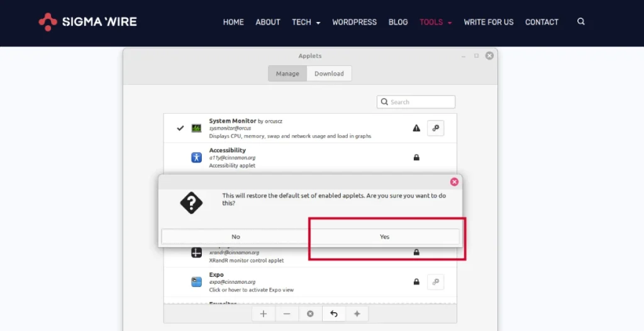This screenshot has width=644, height=331.
Task: Click the Expo applet configure button
Action: [436, 282]
